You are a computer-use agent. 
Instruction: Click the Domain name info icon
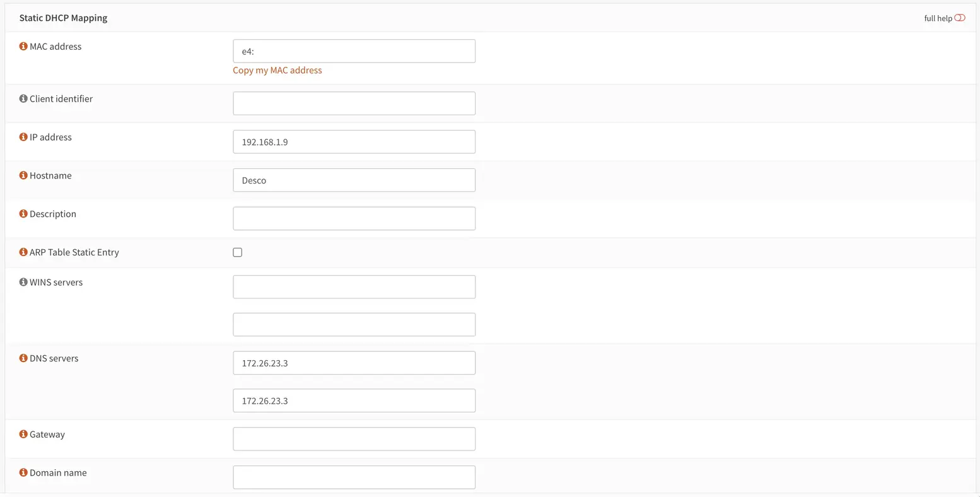coord(23,472)
